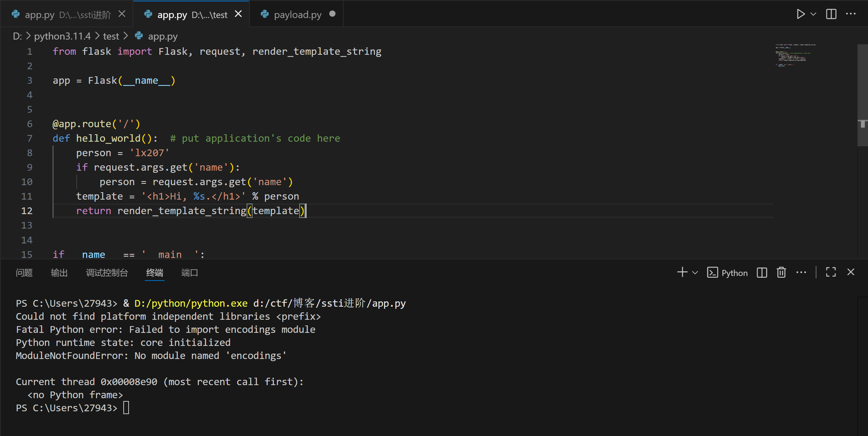Close the bottom terminal panel

[851, 272]
